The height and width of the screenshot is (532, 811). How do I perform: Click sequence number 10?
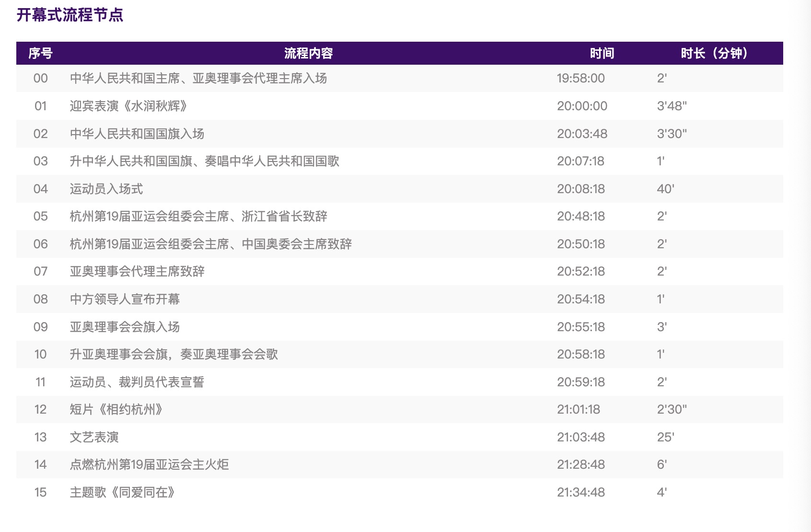[41, 354]
